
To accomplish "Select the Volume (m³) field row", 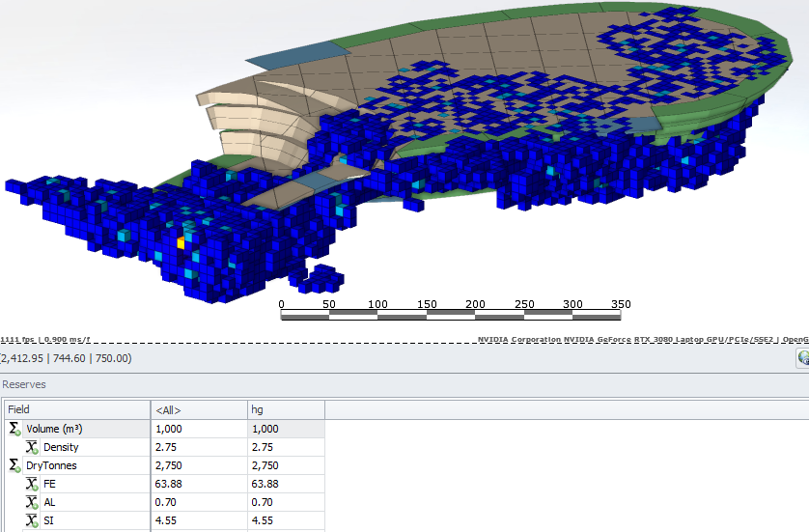I will click(165, 429).
